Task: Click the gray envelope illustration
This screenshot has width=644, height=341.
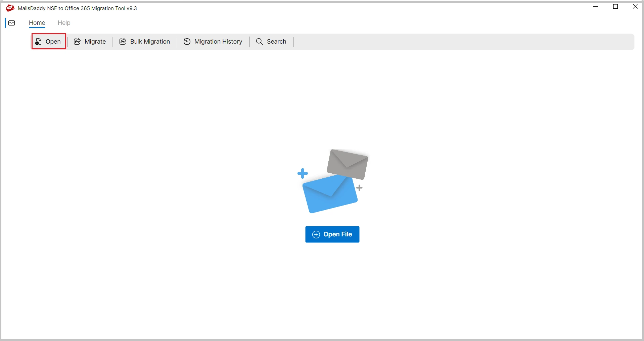Action: [348, 164]
